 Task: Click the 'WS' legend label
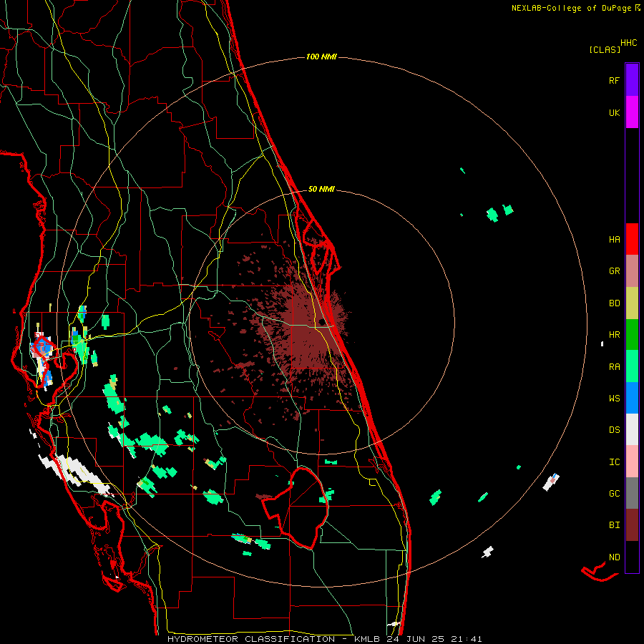click(614, 399)
